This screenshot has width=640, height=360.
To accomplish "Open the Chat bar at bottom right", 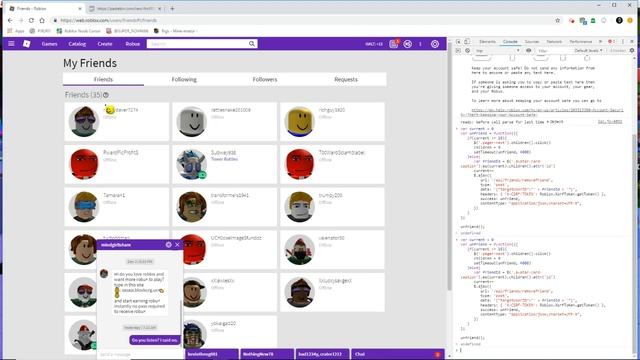I will coord(397,354).
